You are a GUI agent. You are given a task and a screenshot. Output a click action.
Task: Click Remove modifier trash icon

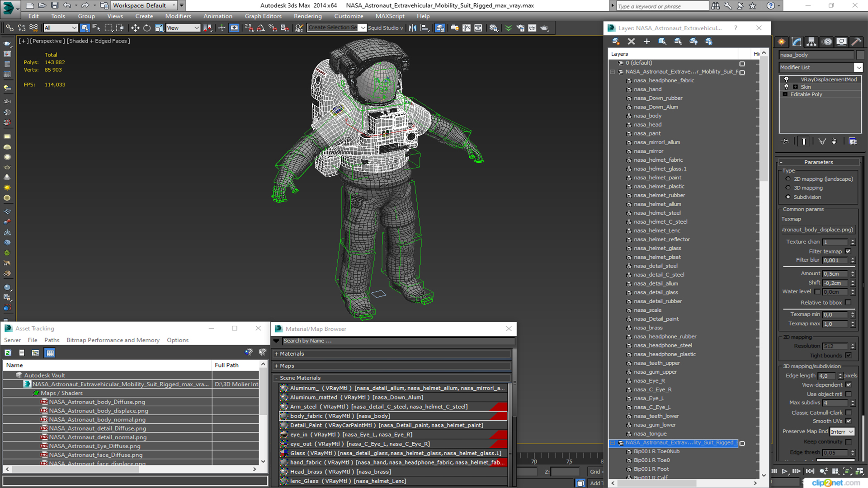click(835, 141)
